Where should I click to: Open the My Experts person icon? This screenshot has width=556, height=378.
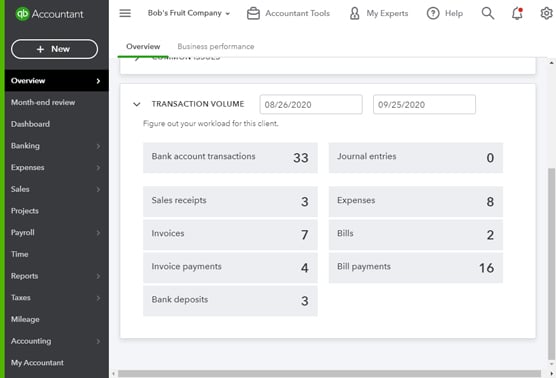[x=354, y=13]
